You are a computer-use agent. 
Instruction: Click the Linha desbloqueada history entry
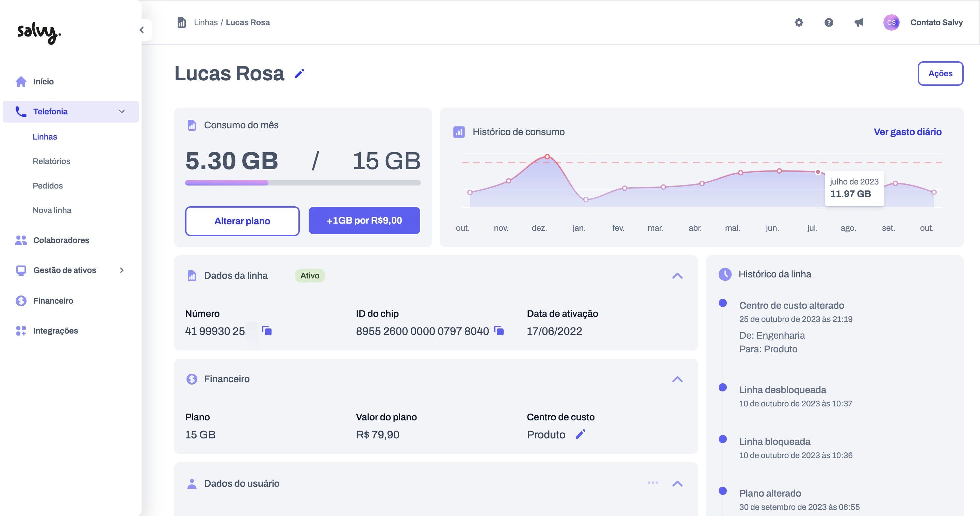(783, 390)
